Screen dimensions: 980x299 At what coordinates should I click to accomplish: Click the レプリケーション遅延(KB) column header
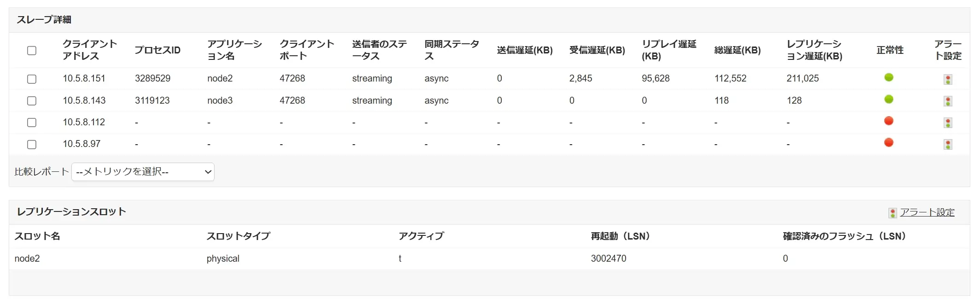(814, 50)
